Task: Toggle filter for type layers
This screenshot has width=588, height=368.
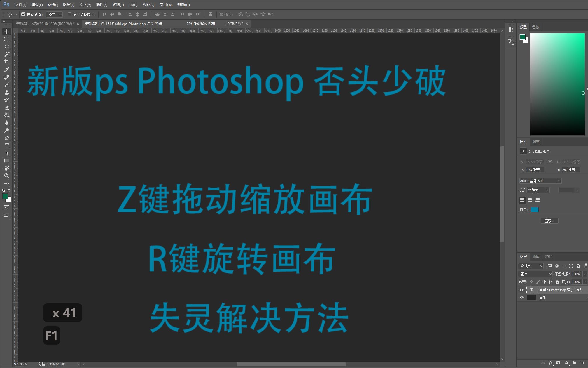Action: 564,266
